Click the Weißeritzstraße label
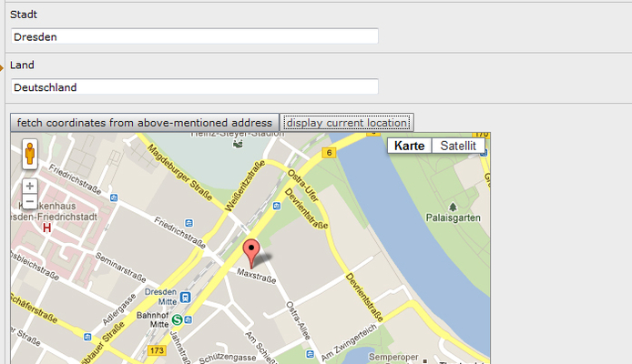632x364 pixels. coord(245,186)
